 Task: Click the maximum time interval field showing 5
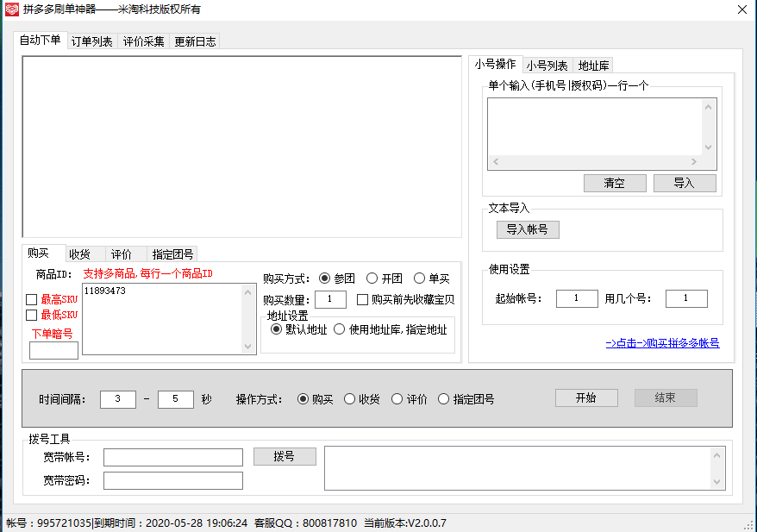[x=176, y=399]
